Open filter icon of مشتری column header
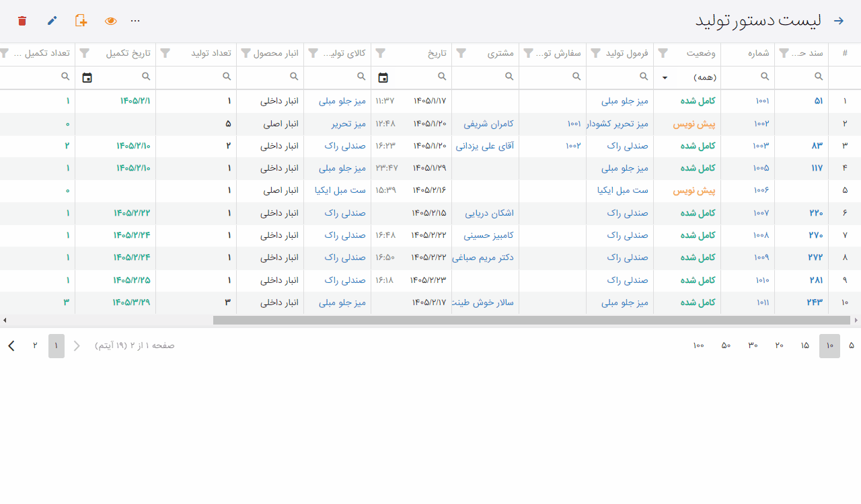This screenshot has width=861, height=504. pyautogui.click(x=461, y=53)
